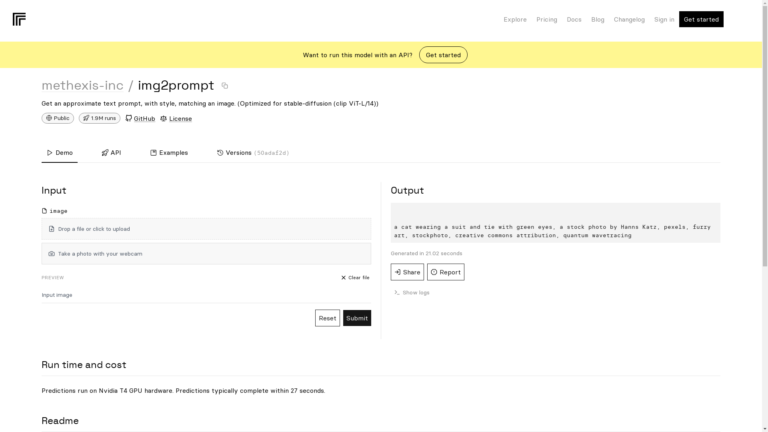Switch to the Demo tab
The height and width of the screenshot is (432, 768).
(60, 153)
